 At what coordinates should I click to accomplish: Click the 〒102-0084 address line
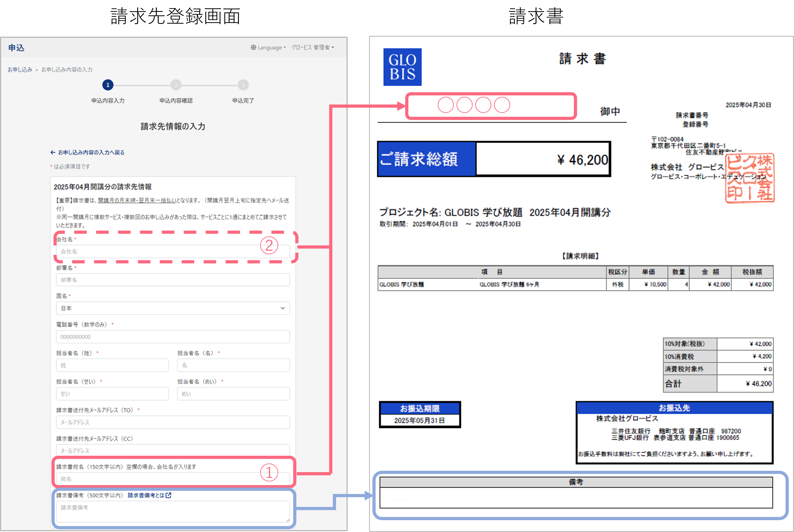[x=667, y=139]
